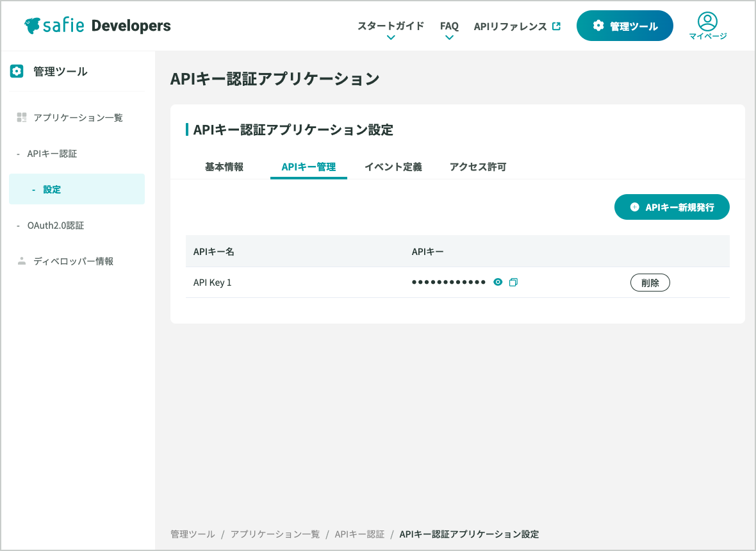The image size is (756, 551).
Task: Click the API Key 1 name cell
Action: [213, 283]
